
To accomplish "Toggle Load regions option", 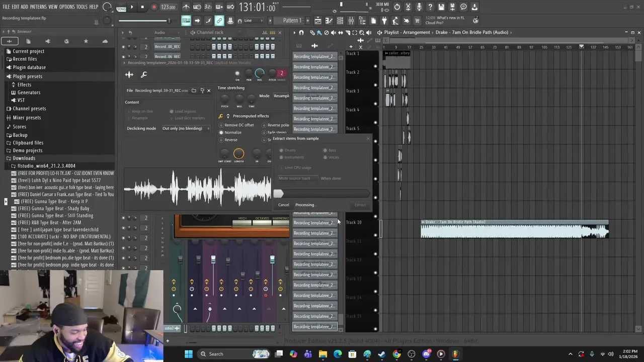I will 183,111.
